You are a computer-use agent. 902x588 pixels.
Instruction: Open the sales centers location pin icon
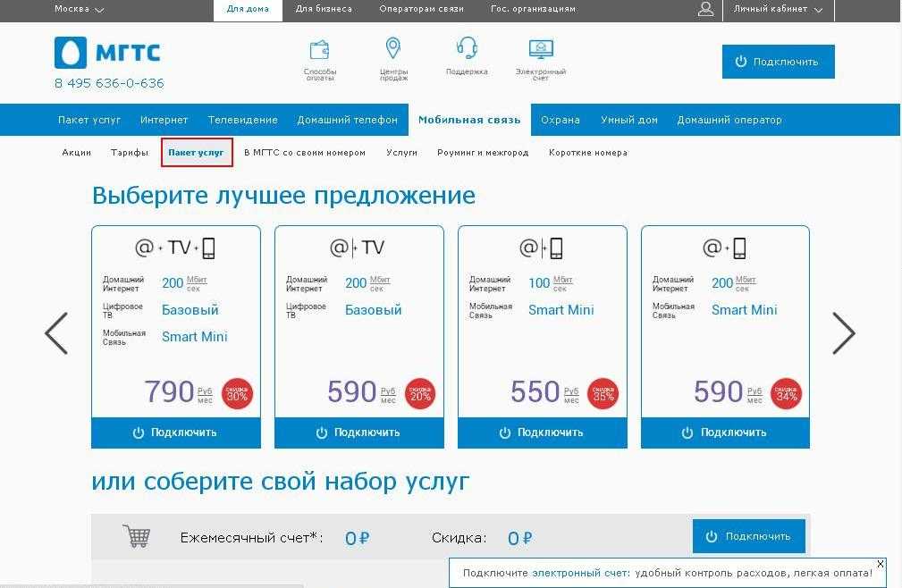[393, 48]
